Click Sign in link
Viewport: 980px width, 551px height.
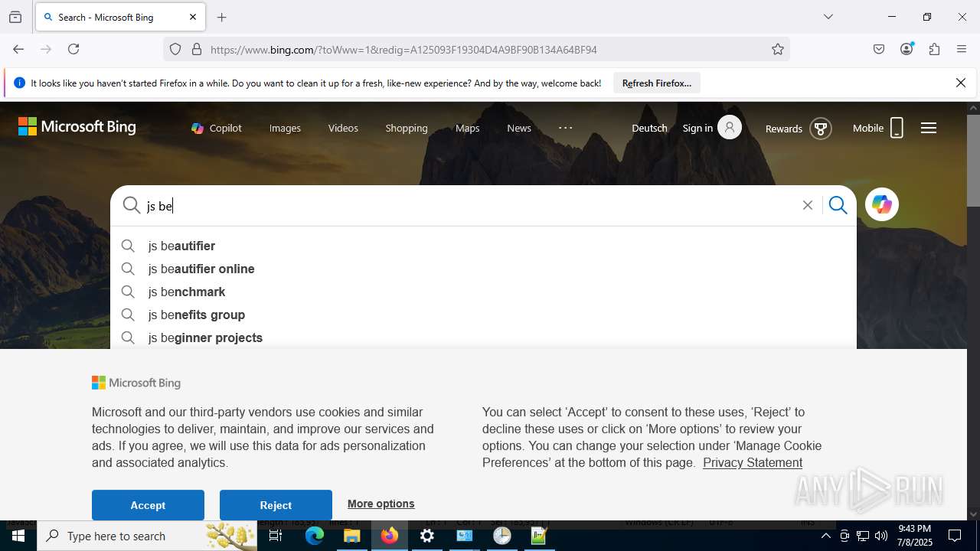point(697,128)
